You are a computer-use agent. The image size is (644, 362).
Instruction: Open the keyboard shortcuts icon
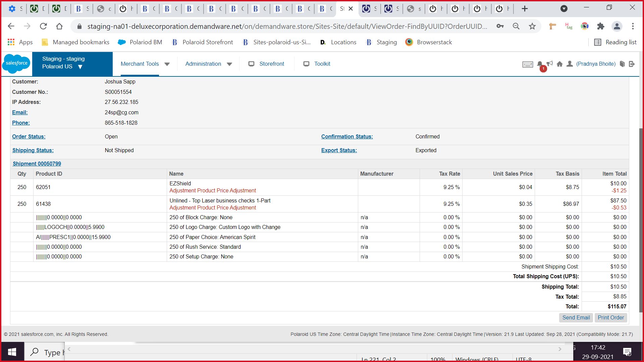[527, 64]
